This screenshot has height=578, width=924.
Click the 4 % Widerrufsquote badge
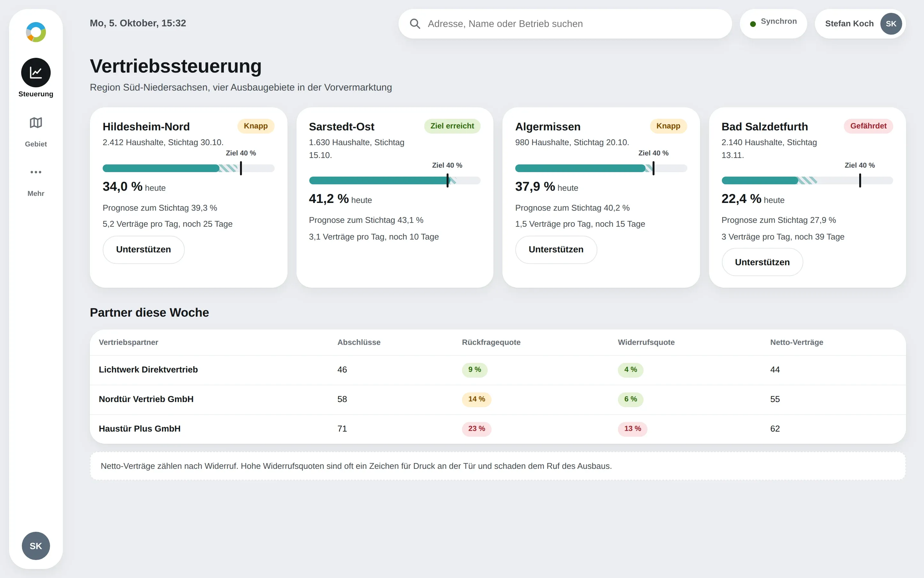(x=630, y=370)
